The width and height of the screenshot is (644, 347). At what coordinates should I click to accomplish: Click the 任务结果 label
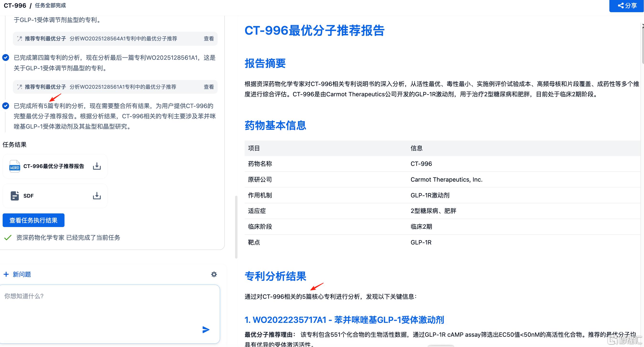click(x=15, y=145)
